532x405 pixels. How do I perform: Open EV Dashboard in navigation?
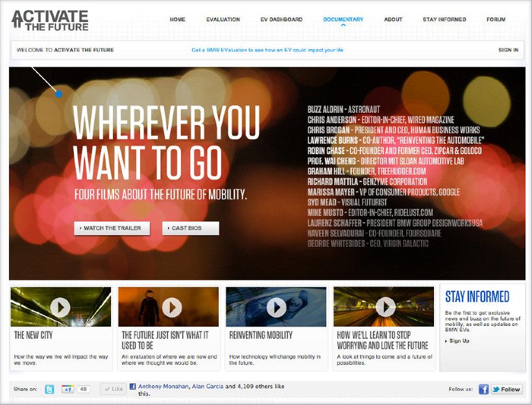point(282,19)
